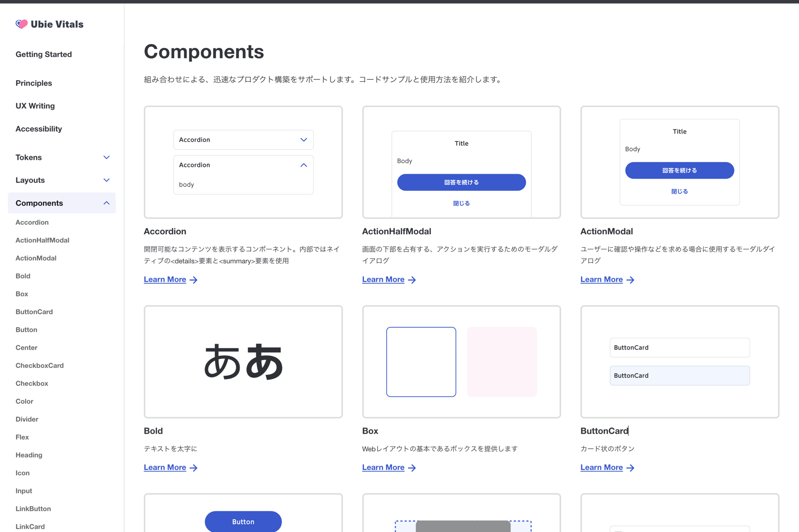This screenshot has height=532, width=799.
Task: Click the Accordion heading text
Action: click(x=165, y=231)
